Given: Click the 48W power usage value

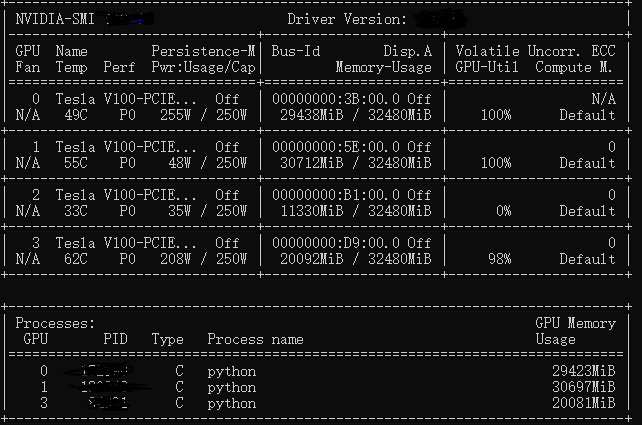Looking at the screenshot, I should (180, 163).
